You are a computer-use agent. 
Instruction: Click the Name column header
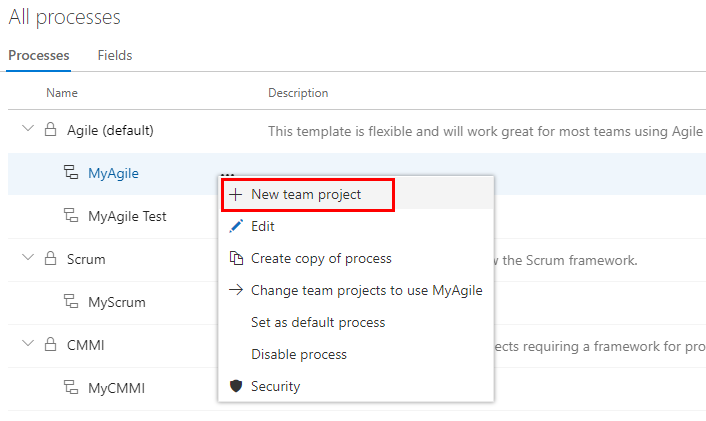[62, 93]
